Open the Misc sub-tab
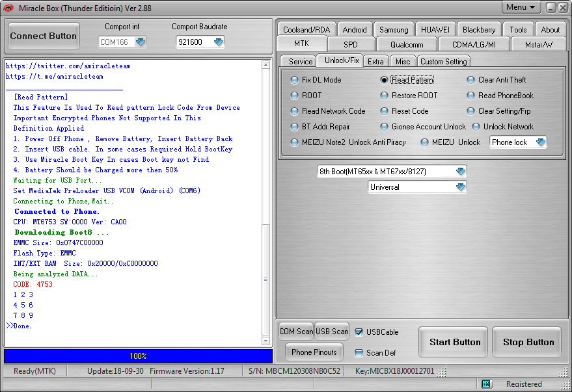572x392 pixels. (403, 62)
